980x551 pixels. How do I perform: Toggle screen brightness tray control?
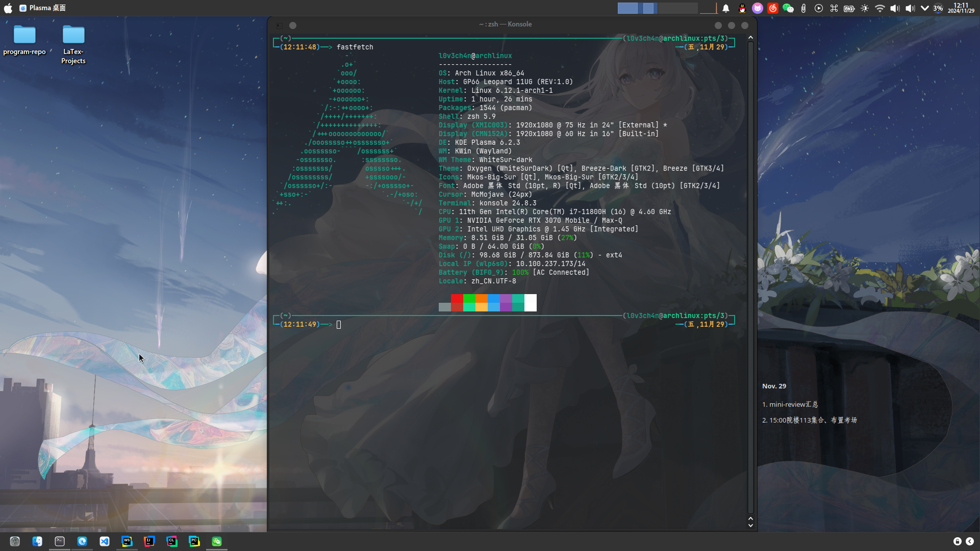(865, 8)
